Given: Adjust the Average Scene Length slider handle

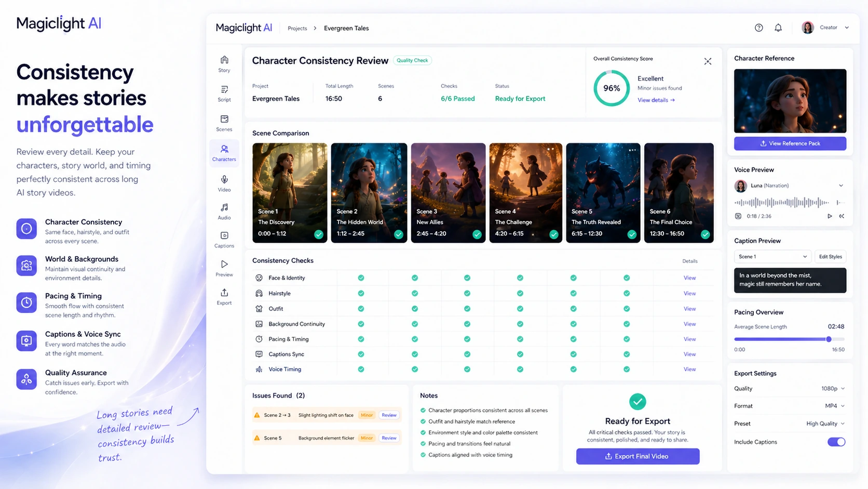Looking at the screenshot, I should (x=829, y=339).
